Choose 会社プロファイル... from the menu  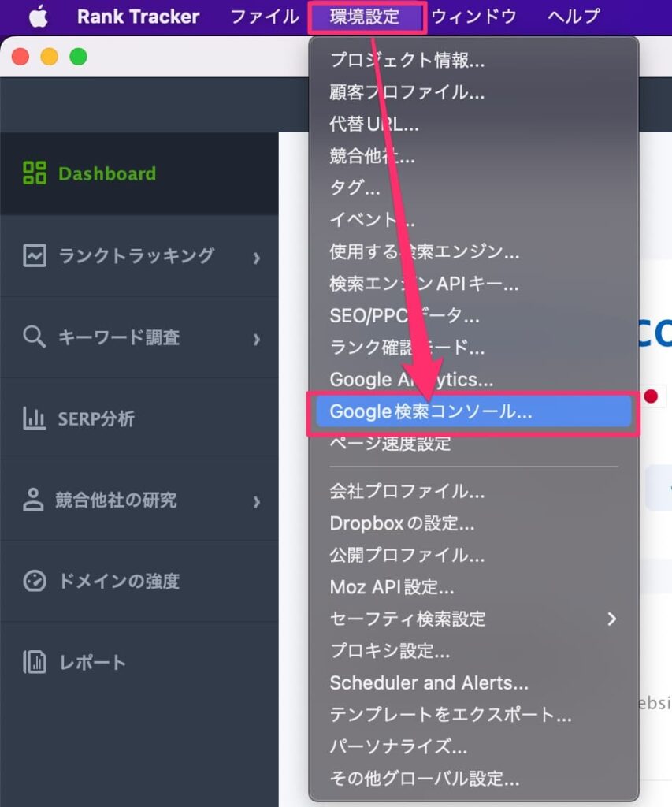(473, 492)
